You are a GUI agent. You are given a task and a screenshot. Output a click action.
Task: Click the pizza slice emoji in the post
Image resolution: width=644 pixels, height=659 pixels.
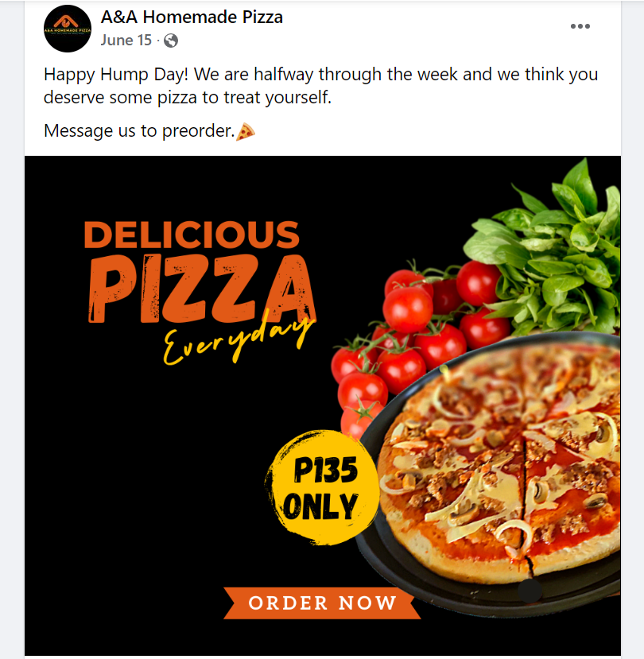[x=246, y=131]
